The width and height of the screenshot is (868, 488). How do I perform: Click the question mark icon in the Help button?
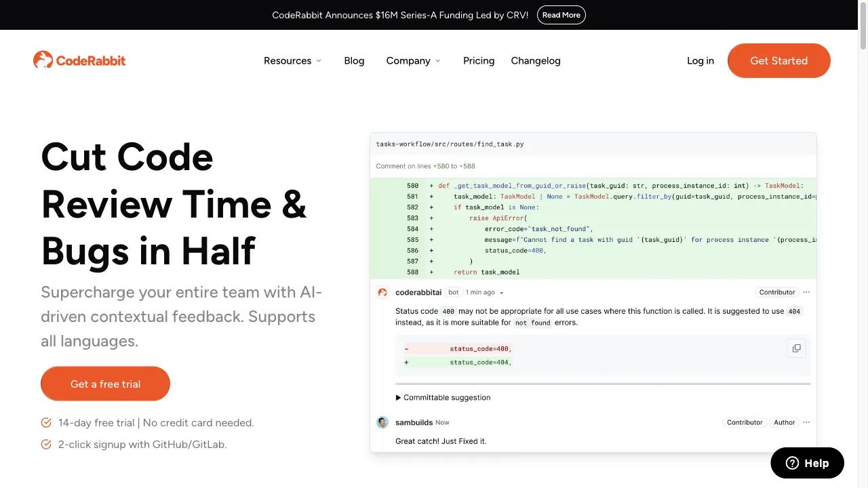pos(792,463)
